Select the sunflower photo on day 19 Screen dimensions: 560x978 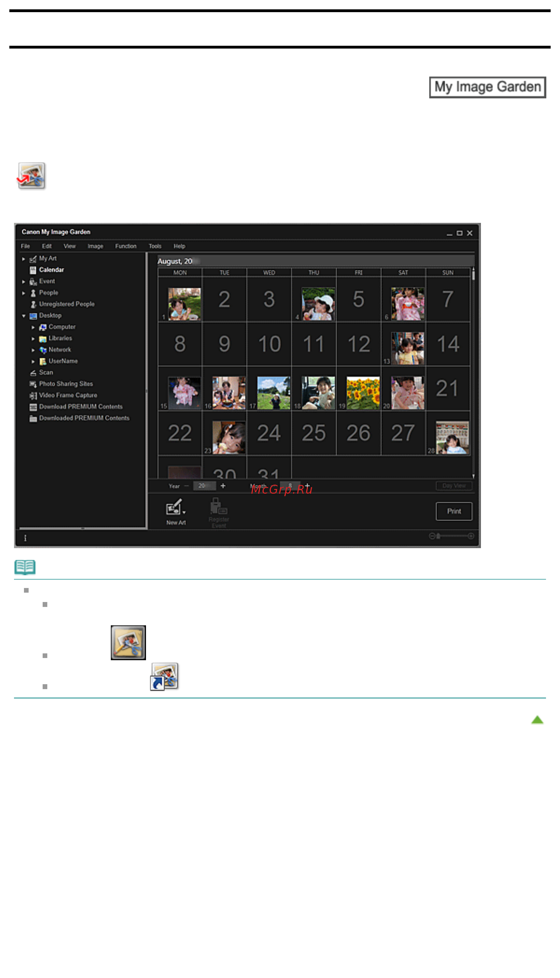click(363, 393)
